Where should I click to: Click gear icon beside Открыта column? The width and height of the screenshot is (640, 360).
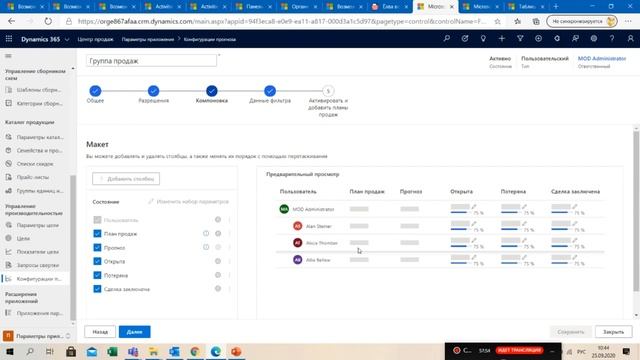218,261
